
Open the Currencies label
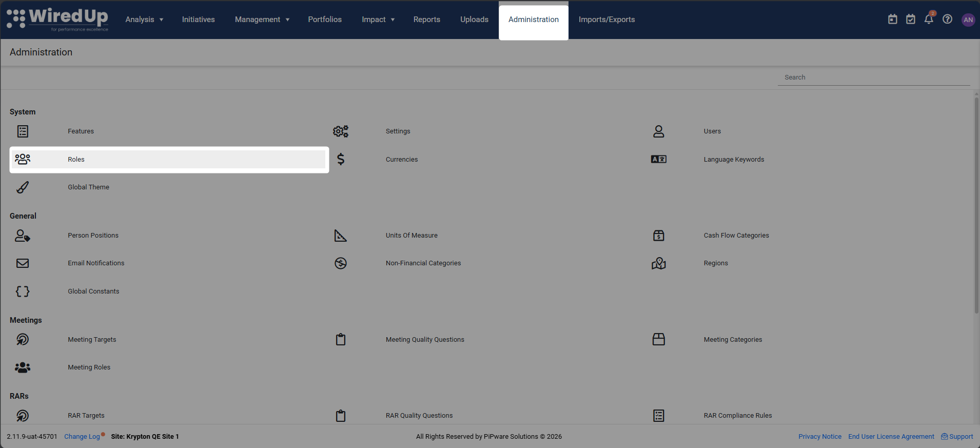point(402,160)
